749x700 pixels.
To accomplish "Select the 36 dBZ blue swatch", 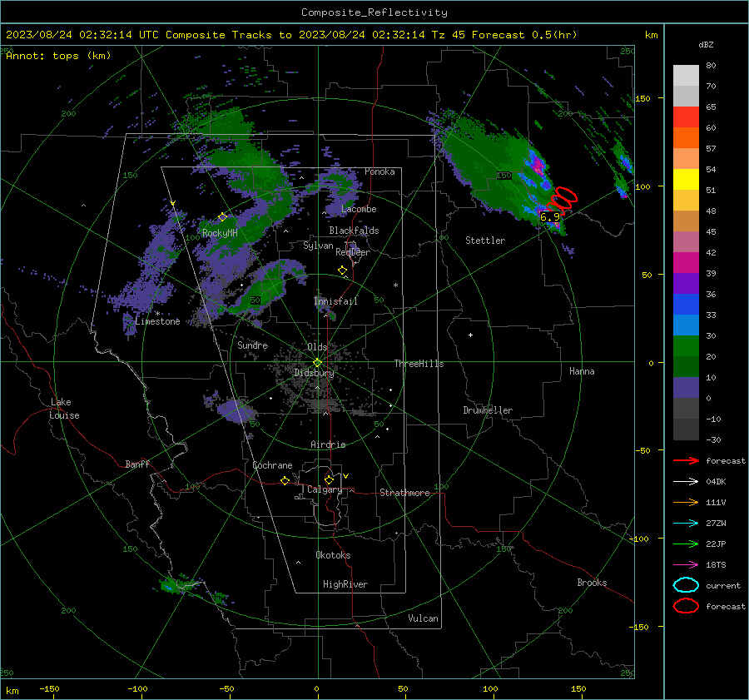I will 686,304.
